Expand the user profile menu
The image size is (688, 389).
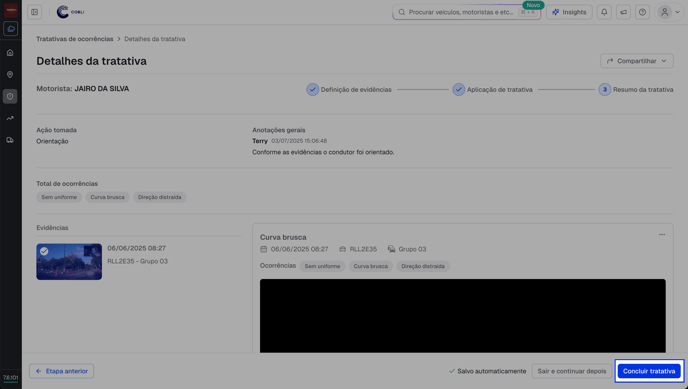[x=670, y=12]
